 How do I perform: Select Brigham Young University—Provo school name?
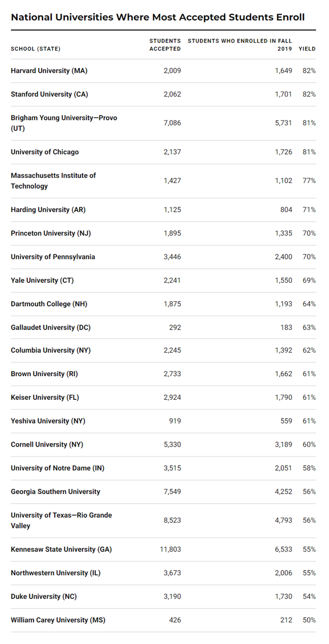[64, 123]
